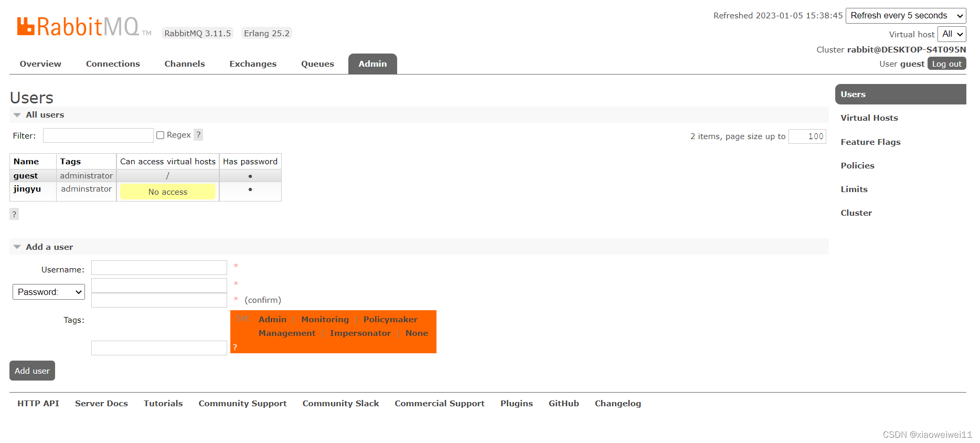Open Policies in the sidebar
The image size is (980, 443).
[857, 166]
